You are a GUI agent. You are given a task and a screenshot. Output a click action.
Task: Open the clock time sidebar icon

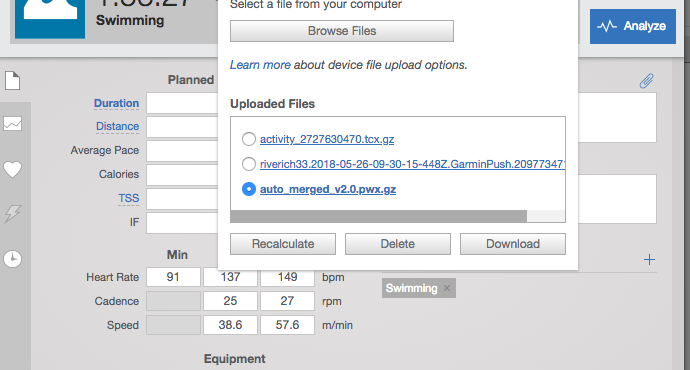pyautogui.click(x=12, y=259)
